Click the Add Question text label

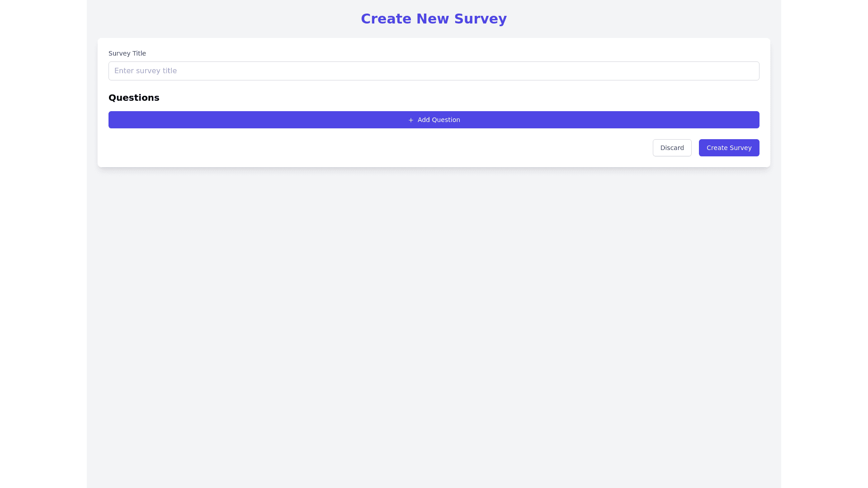(x=438, y=120)
